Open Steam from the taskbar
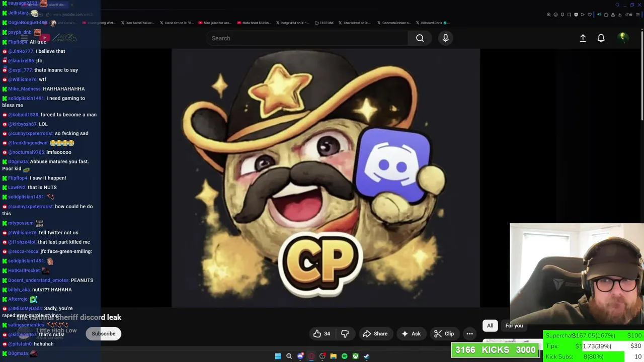The image size is (644, 362). tap(366, 356)
